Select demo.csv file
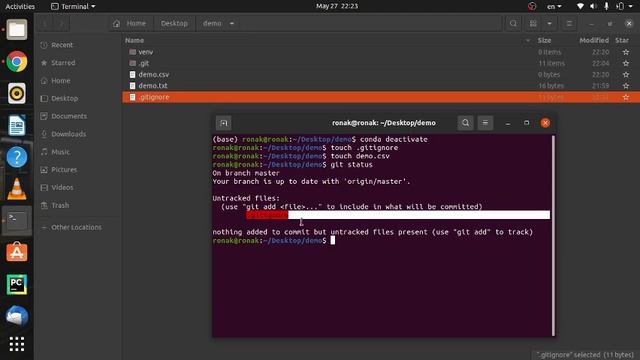This screenshot has height=360, width=640. click(x=381, y=75)
